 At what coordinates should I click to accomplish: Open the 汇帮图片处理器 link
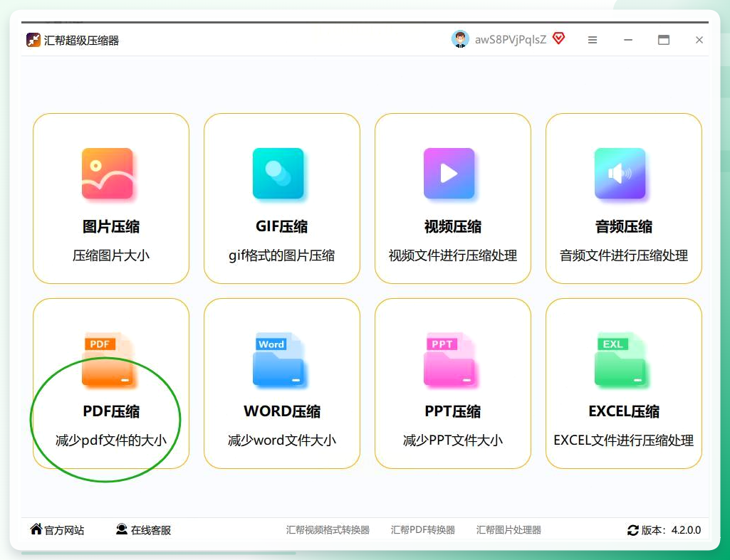[x=509, y=530]
